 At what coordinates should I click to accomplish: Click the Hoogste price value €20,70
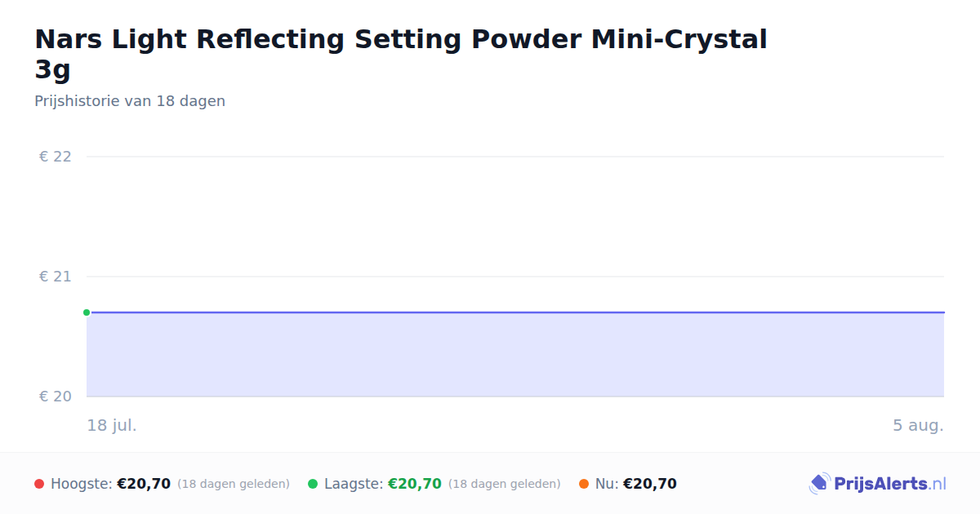point(144,484)
